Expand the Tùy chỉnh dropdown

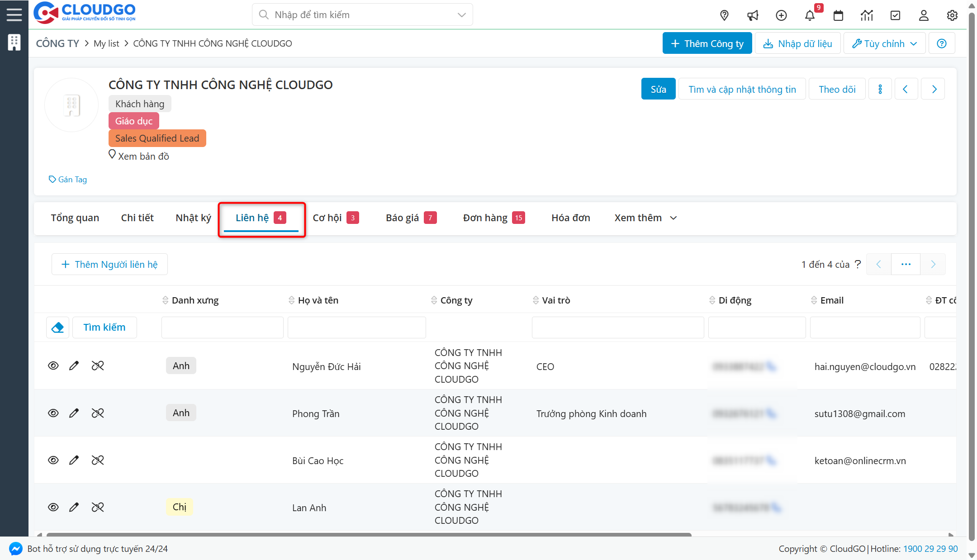pyautogui.click(x=884, y=43)
